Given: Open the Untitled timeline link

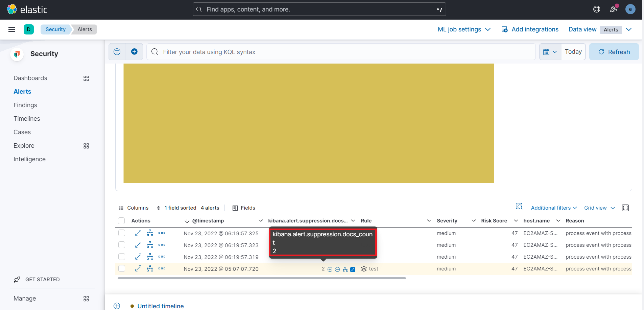Looking at the screenshot, I should [161, 306].
